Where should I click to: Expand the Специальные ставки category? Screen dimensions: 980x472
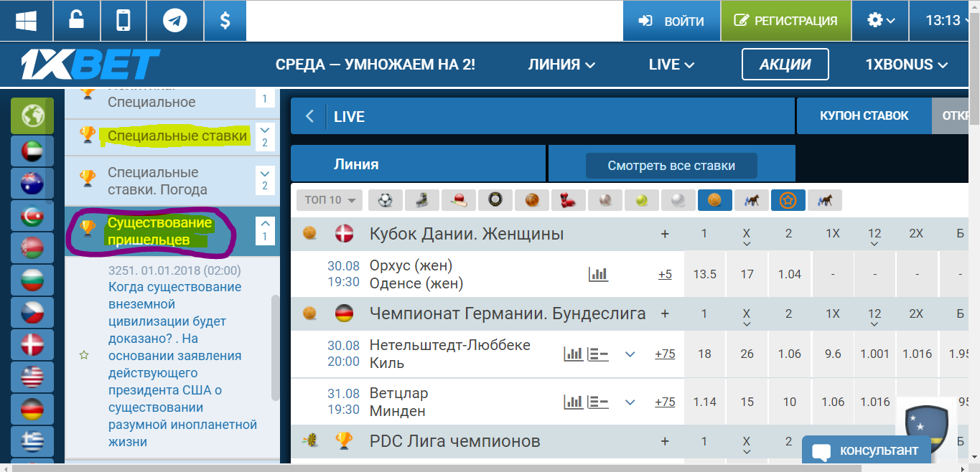265,136
